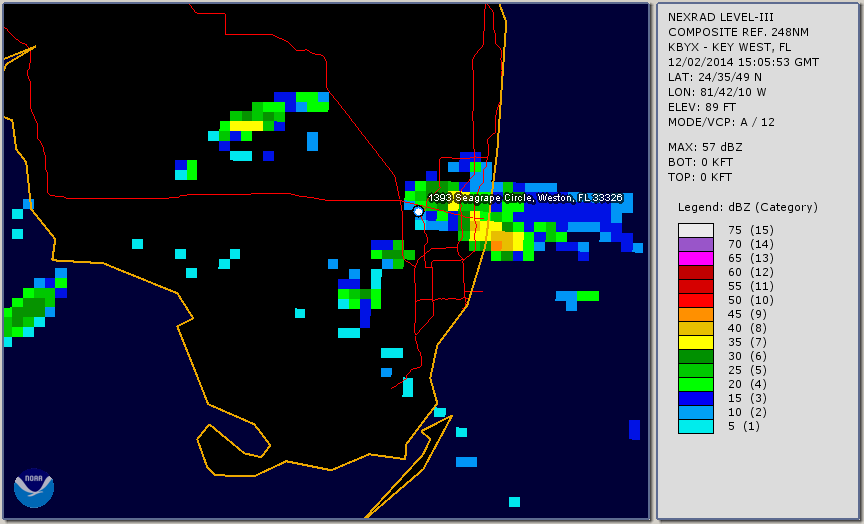Select the ELEV: 89 FT line
Image resolution: width=864 pixels, height=524 pixels.
(x=702, y=107)
